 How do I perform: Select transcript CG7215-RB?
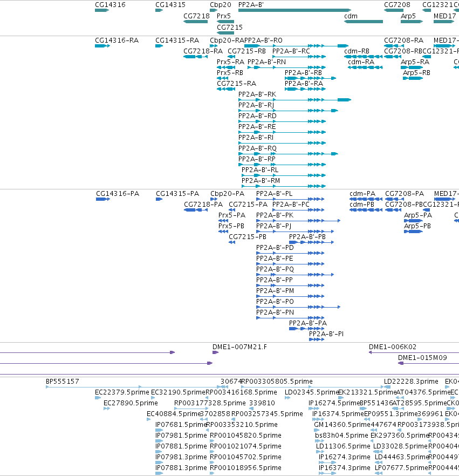click(231, 57)
